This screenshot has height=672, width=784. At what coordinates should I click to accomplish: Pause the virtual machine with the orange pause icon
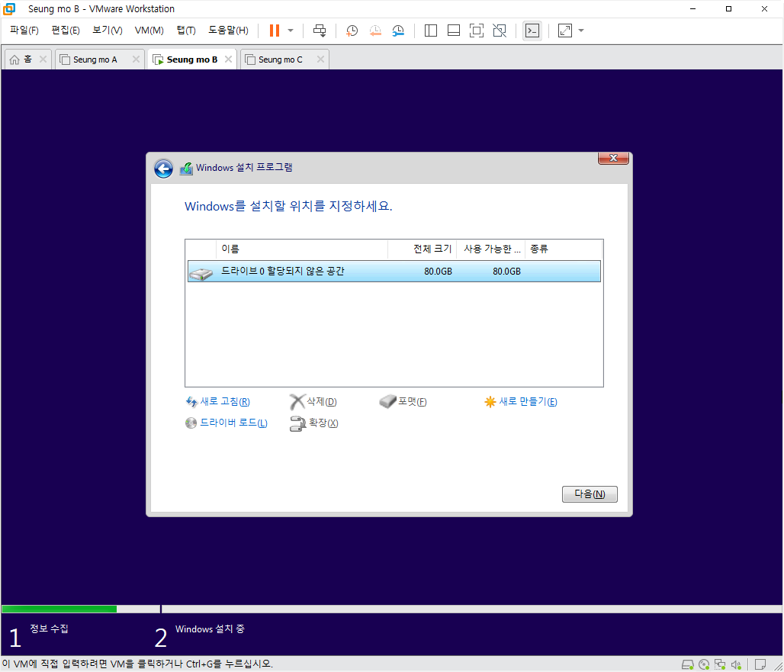pos(274,31)
